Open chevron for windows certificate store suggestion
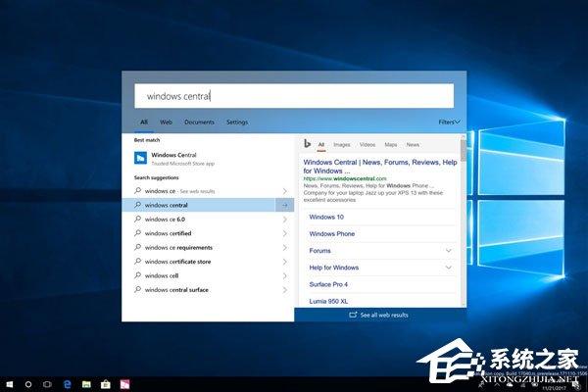 [284, 262]
